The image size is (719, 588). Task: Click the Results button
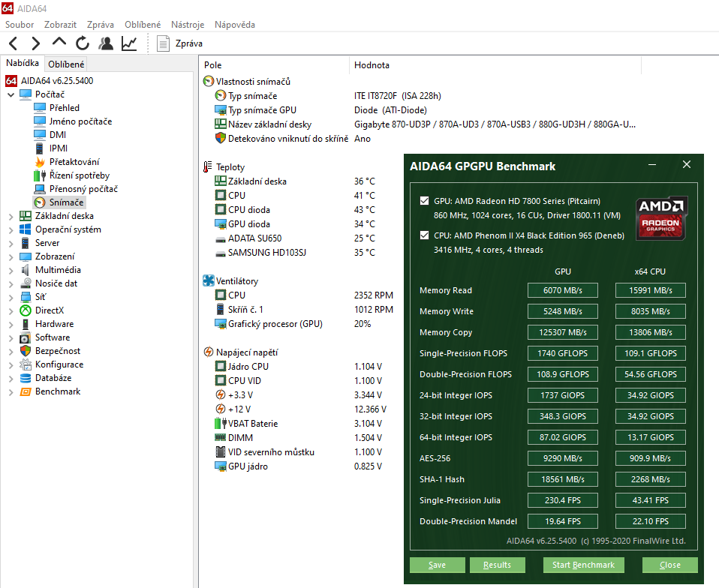pos(497,565)
